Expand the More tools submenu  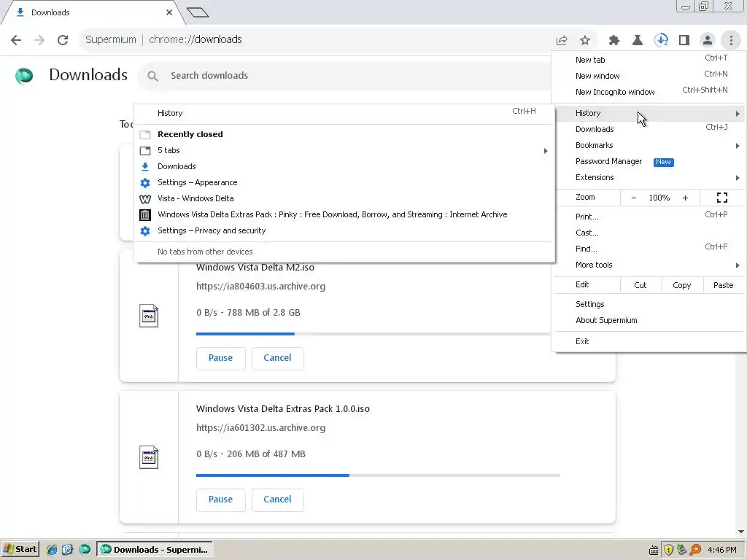[x=649, y=265]
